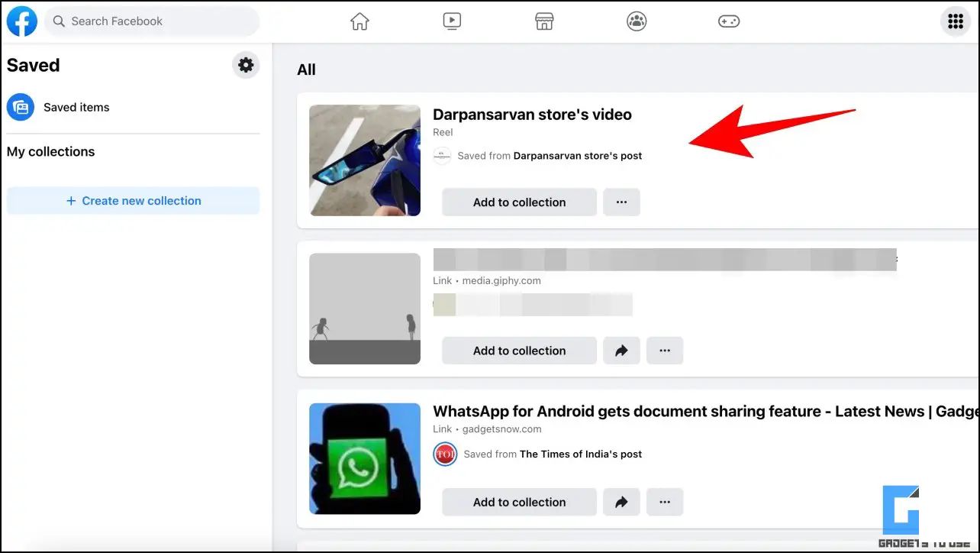Add giphy link to collection
Screen dimensions: 980x553
(519, 351)
